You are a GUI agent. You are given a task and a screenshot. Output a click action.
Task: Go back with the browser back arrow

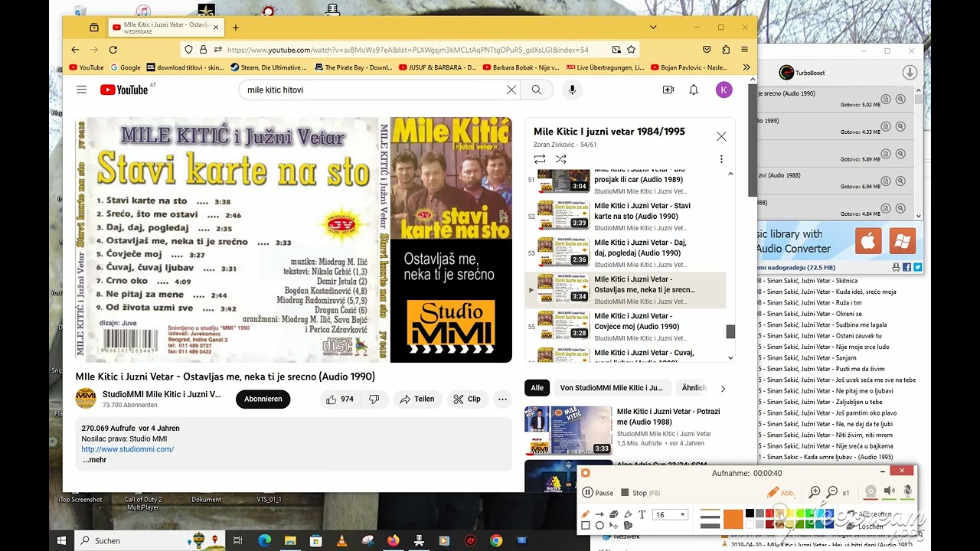(x=75, y=50)
